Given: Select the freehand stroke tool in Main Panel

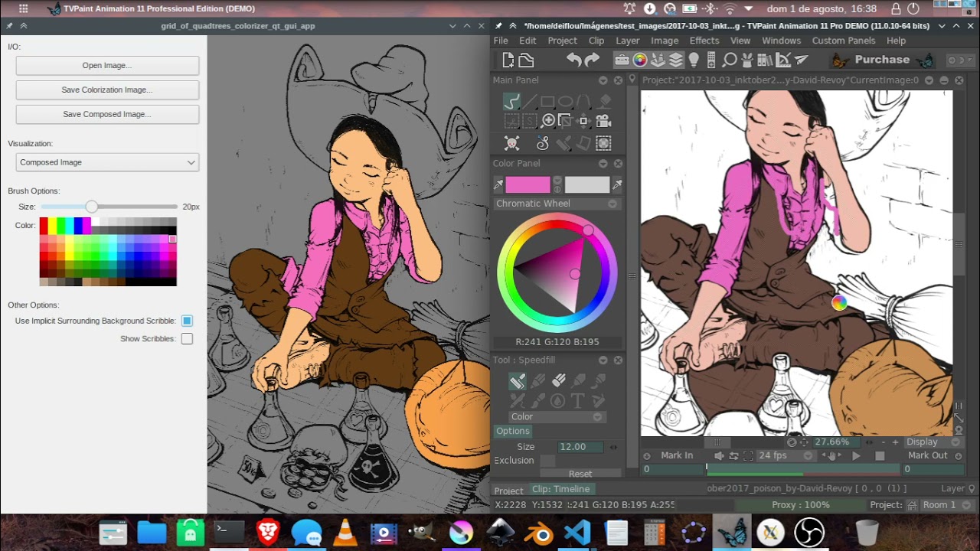Looking at the screenshot, I should click(511, 101).
